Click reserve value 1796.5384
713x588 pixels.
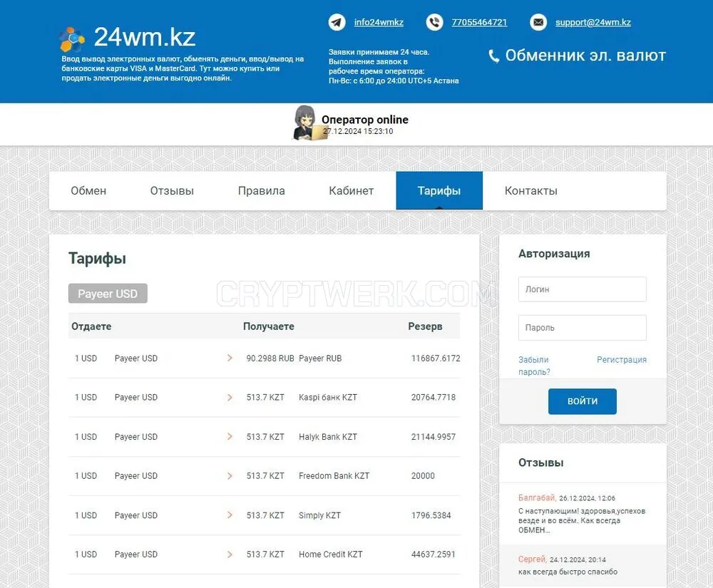coord(431,515)
